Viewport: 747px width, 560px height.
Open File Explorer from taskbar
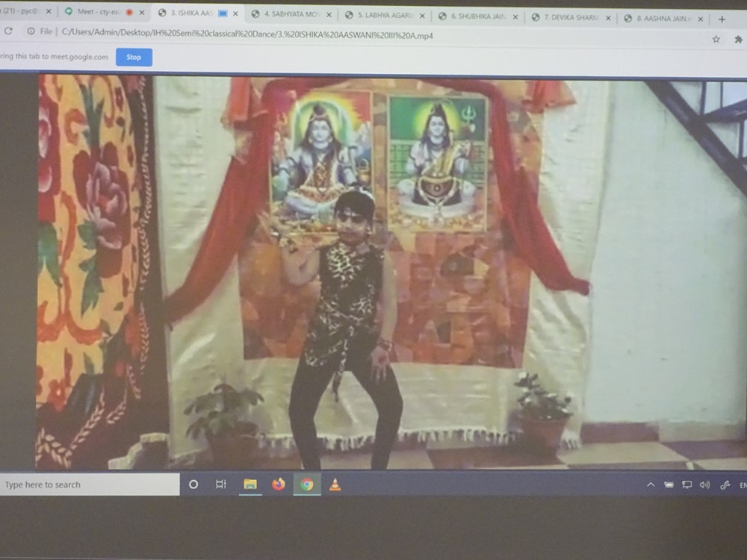[x=250, y=485]
